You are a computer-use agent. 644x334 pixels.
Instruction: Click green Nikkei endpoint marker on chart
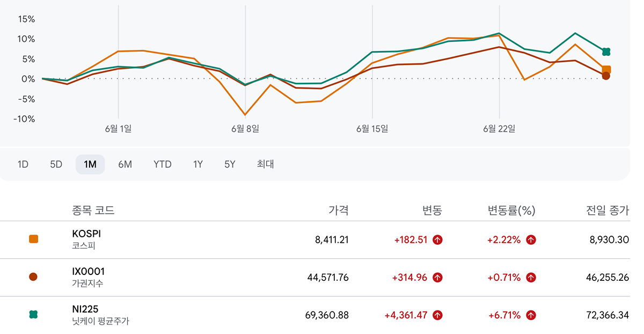point(606,52)
